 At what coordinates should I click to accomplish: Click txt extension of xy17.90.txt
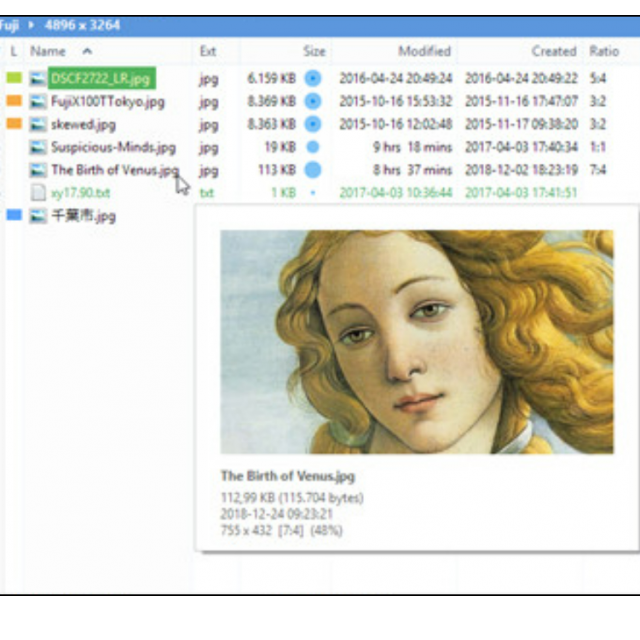click(x=207, y=193)
